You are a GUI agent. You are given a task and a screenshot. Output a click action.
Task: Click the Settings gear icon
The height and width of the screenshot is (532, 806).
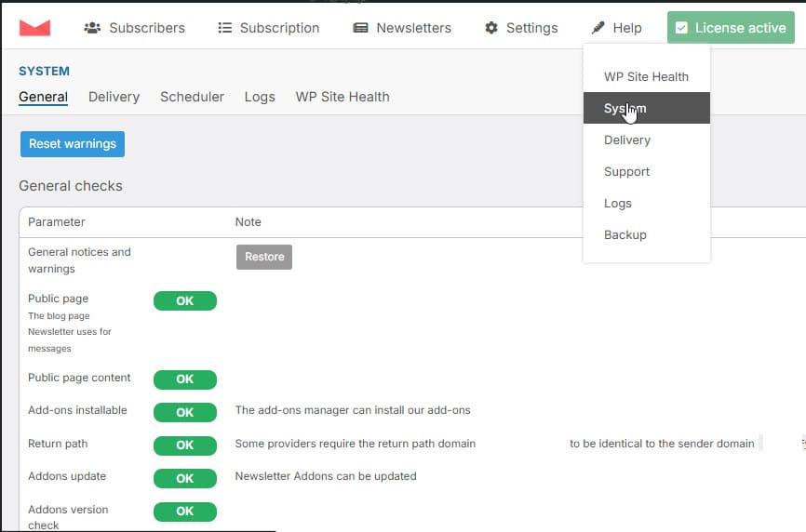point(491,28)
